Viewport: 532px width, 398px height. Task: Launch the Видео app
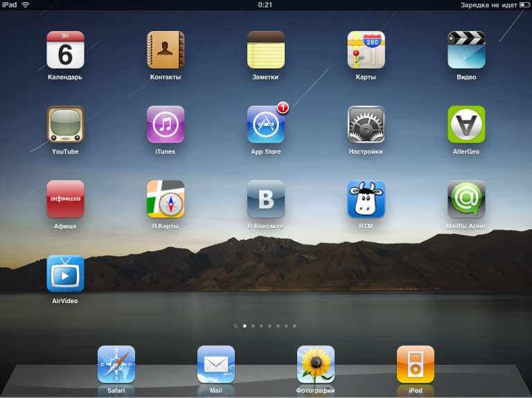[x=466, y=50]
